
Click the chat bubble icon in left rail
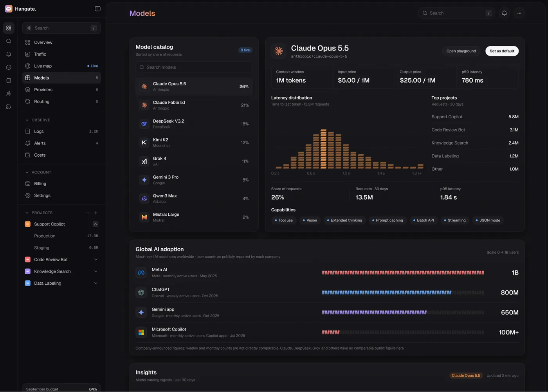[9, 67]
